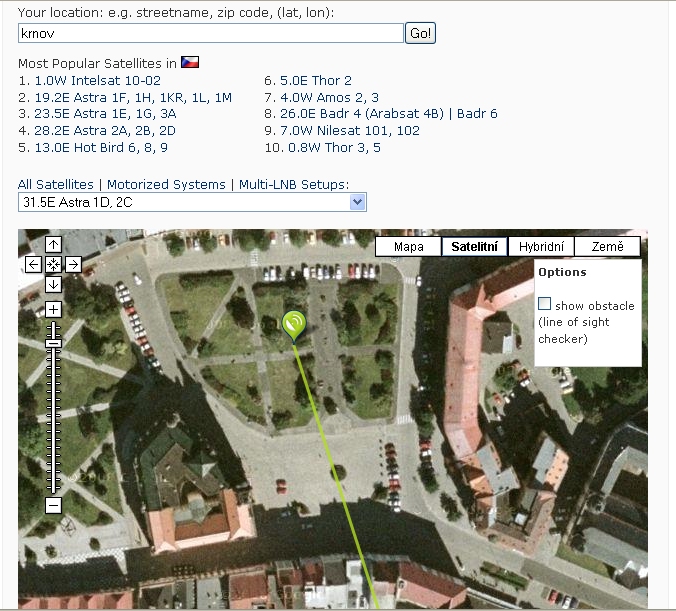Click the location input field
Viewport: 676px width, 611px height.
click(210, 33)
